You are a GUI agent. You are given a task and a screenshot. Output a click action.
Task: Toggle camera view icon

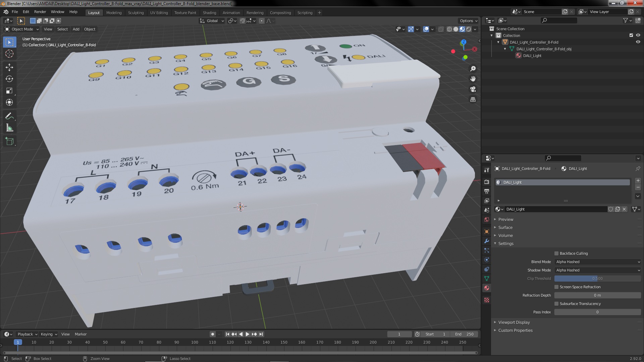coord(473,89)
